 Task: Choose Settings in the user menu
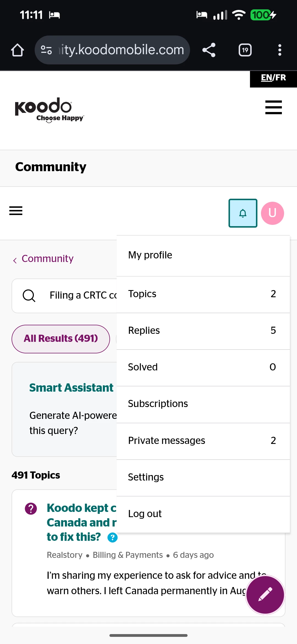point(146,477)
